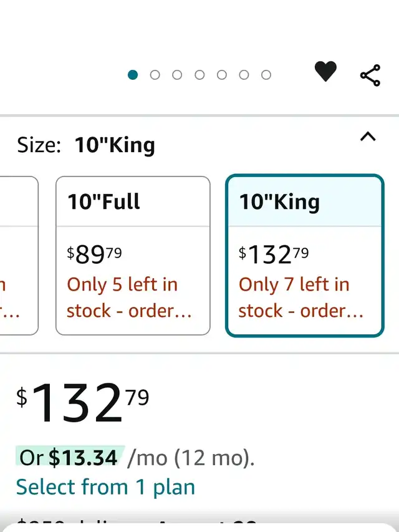399x532 pixels.
Task: Tap the heart wishlist icon
Action: (325, 71)
